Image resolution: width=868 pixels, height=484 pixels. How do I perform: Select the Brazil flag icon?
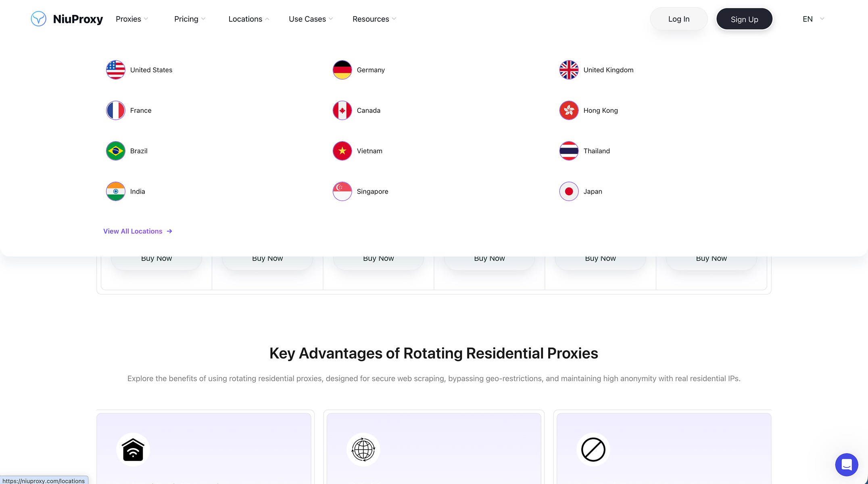(116, 151)
